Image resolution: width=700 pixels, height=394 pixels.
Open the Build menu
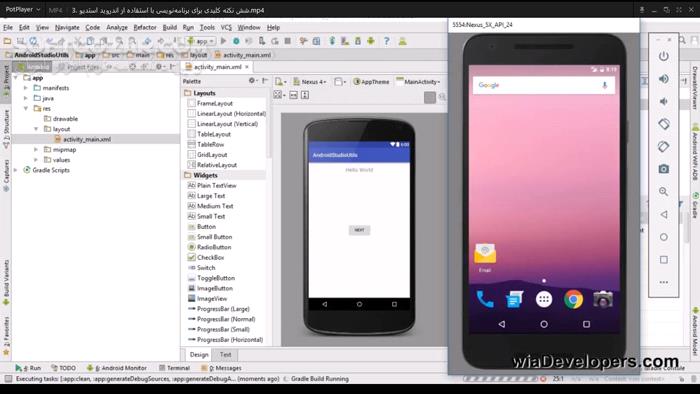click(170, 27)
